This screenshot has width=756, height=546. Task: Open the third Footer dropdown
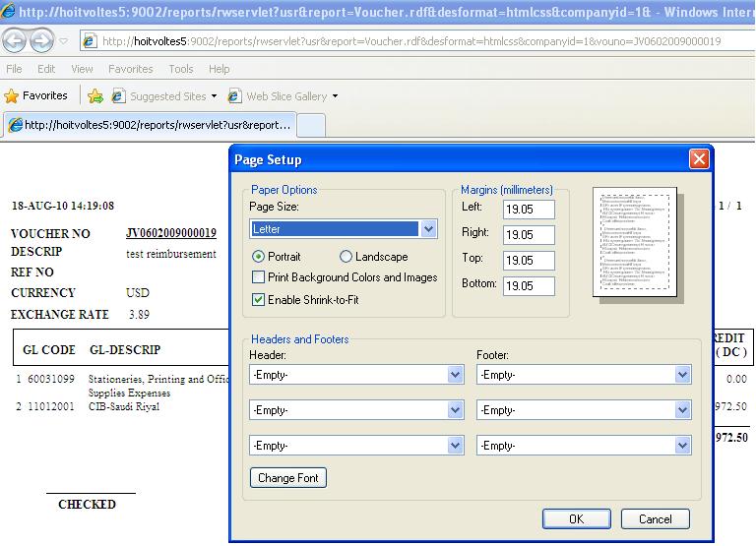682,446
